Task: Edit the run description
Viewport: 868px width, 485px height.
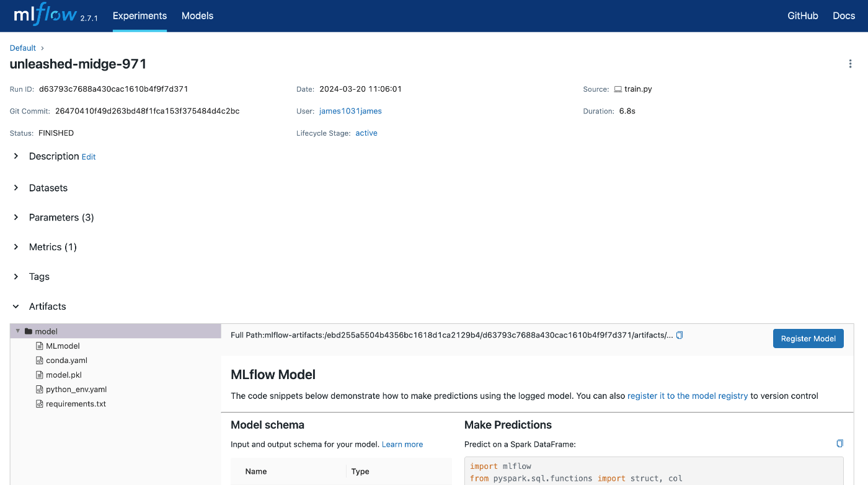Action: (x=89, y=157)
